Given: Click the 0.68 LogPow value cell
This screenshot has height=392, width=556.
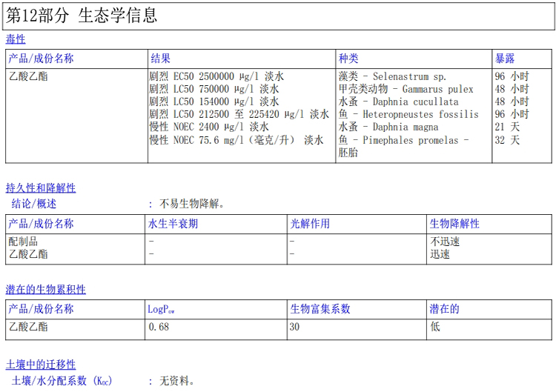Looking at the screenshot, I should tap(159, 327).
